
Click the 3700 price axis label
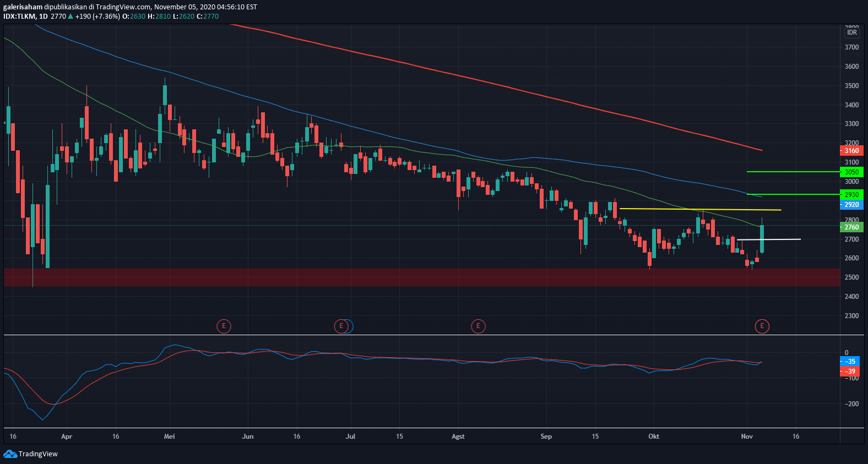coord(851,47)
